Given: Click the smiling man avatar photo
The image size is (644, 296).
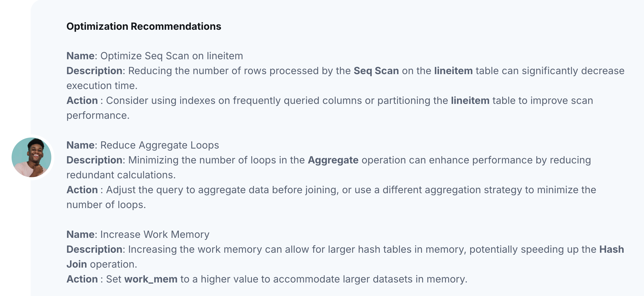Looking at the screenshot, I should (x=31, y=157).
